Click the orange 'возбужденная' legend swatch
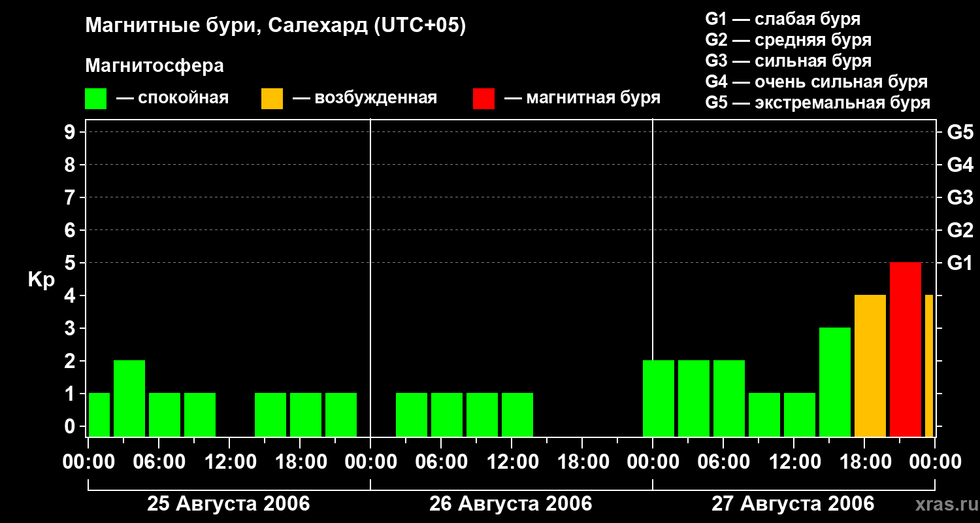The image size is (980, 523). [272, 98]
